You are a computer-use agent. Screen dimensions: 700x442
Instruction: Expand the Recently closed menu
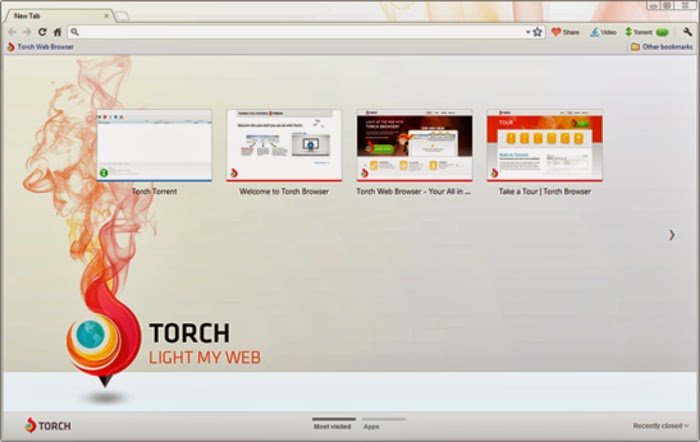660,426
